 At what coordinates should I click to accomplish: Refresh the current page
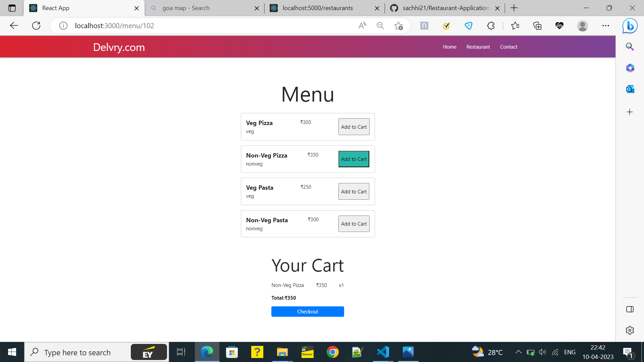pyautogui.click(x=36, y=25)
